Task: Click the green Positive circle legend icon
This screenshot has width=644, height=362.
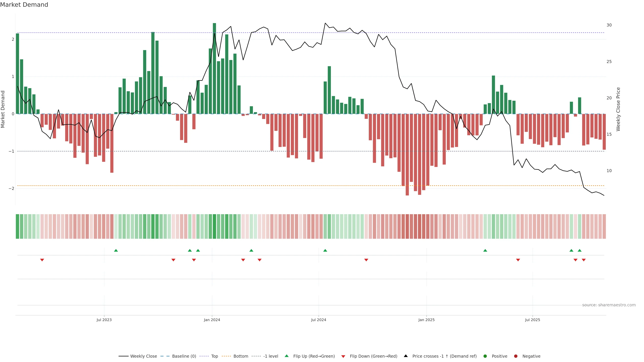Action: pos(485,356)
